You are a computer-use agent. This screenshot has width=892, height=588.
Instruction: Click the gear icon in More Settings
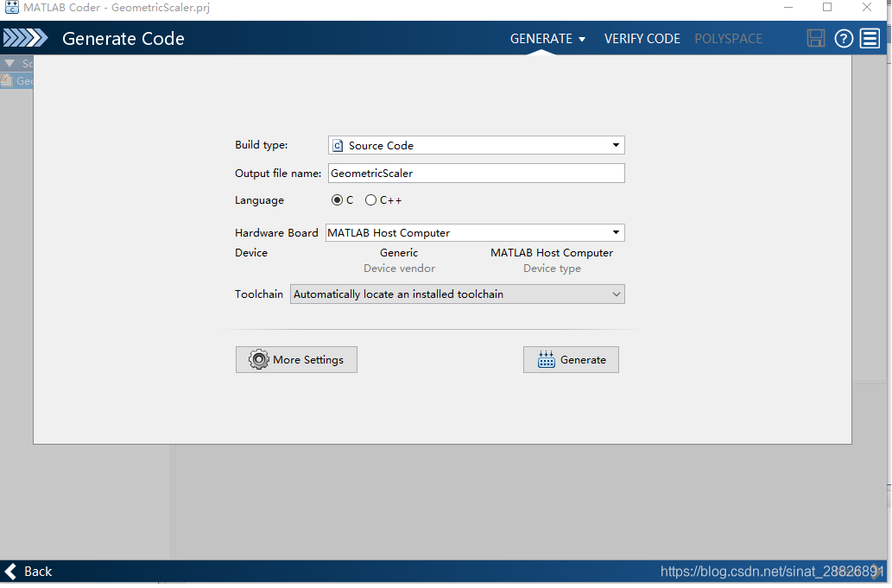point(259,360)
